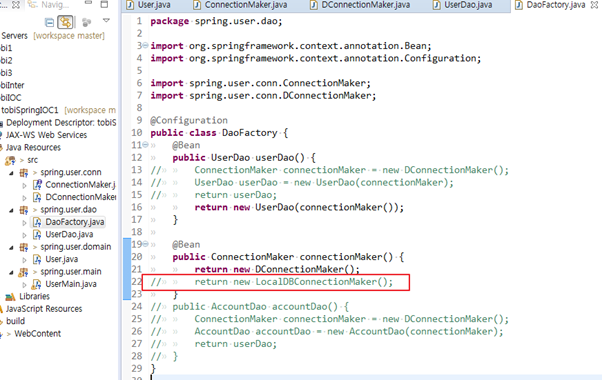Click the Libraries icon in the tree
602x380 pixels.
pos(10,297)
